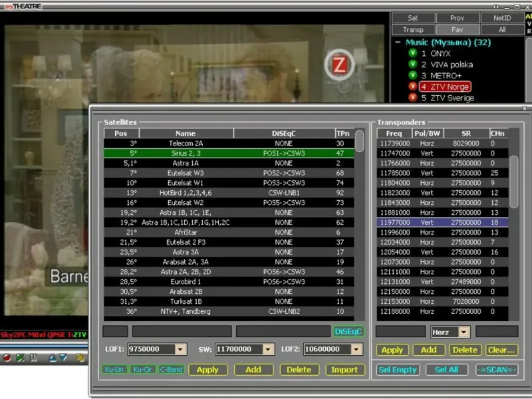
Task: Select channel 4 ZTV Norge
Action: (445, 86)
